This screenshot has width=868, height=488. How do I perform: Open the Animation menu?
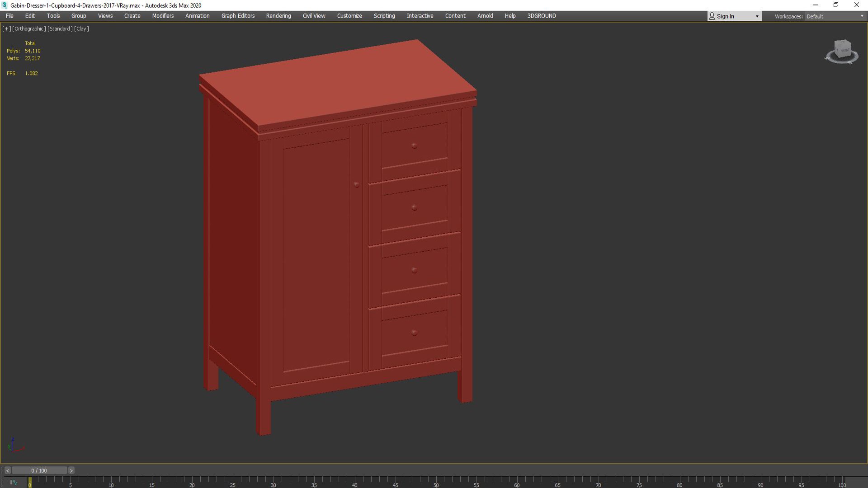click(198, 16)
